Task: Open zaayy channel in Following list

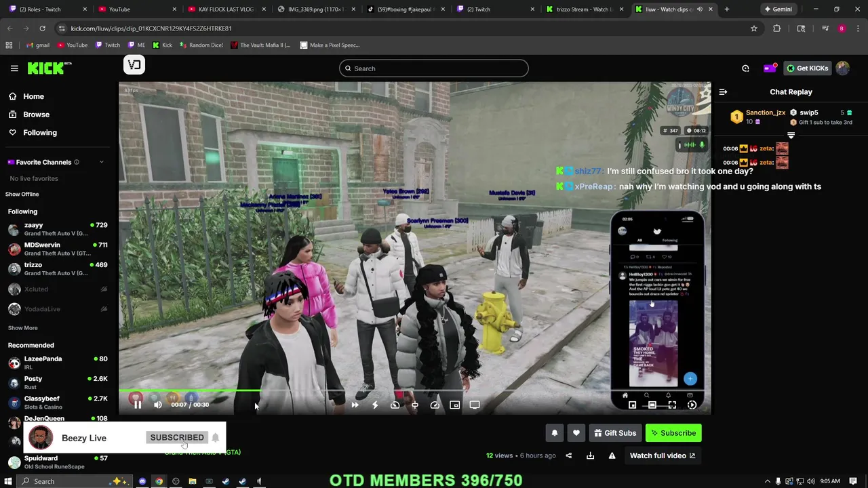Action: 58,229
